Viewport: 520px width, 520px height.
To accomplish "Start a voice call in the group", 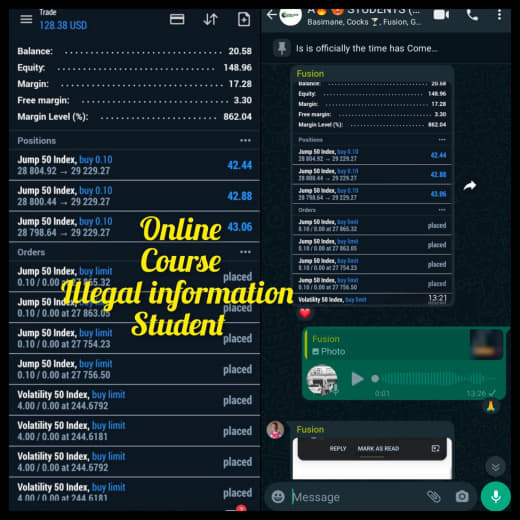I will click(472, 15).
